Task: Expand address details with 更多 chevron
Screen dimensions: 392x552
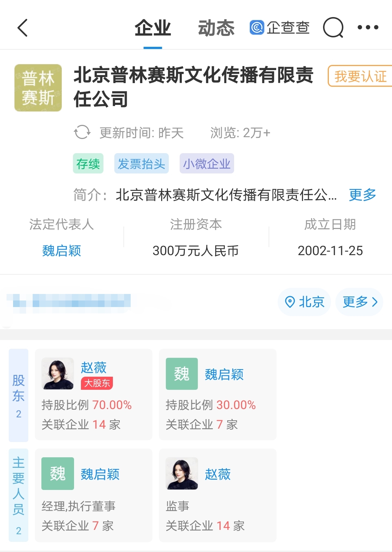Action: (360, 302)
